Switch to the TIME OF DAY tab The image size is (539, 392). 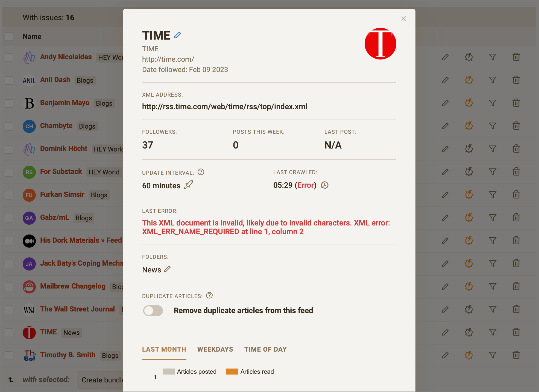click(x=265, y=349)
